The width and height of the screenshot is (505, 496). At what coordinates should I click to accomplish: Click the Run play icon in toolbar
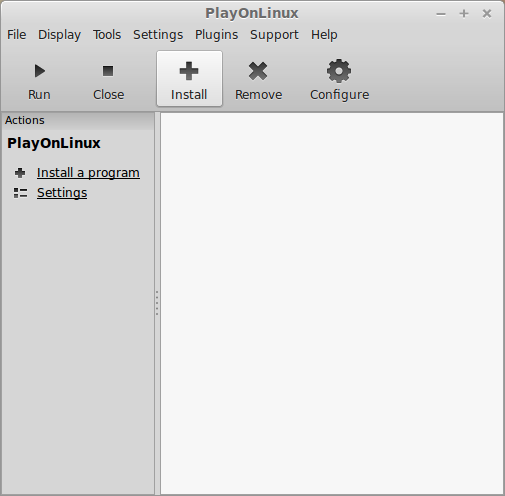coord(40,71)
